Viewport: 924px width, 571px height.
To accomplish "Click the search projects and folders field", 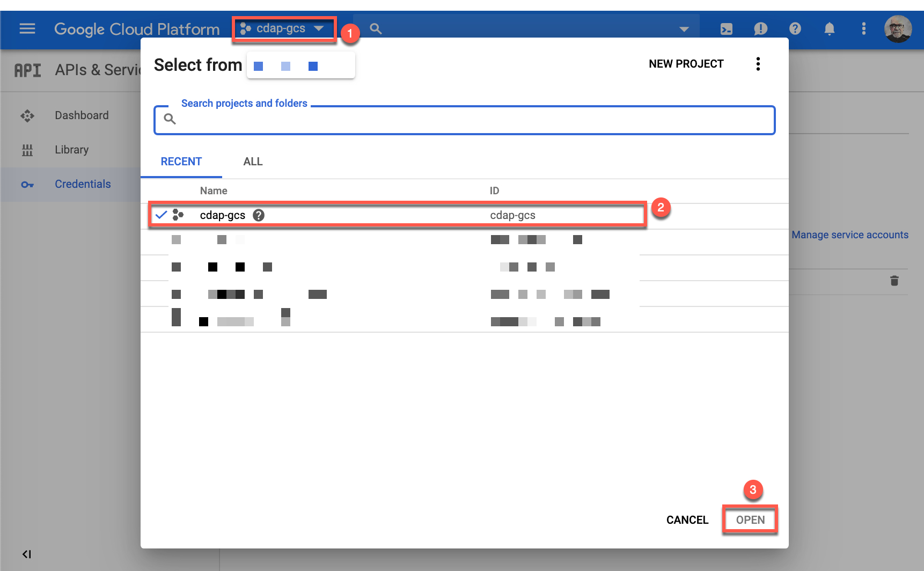I will coord(464,120).
